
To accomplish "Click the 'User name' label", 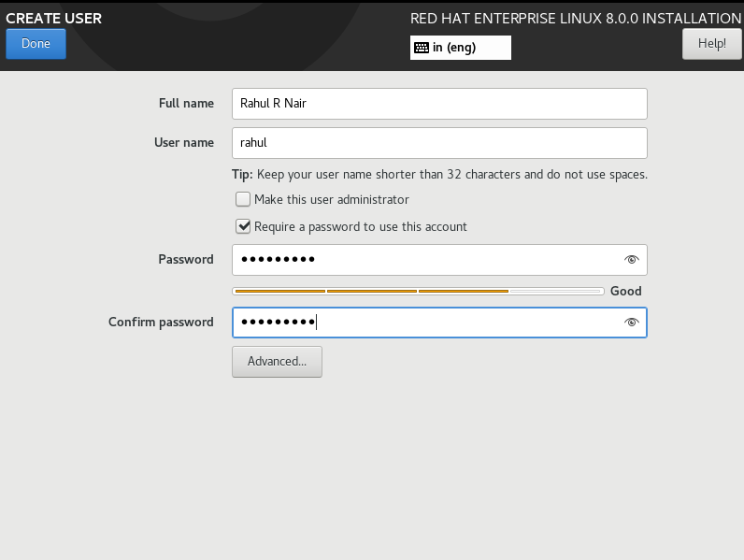I will coord(183,142).
